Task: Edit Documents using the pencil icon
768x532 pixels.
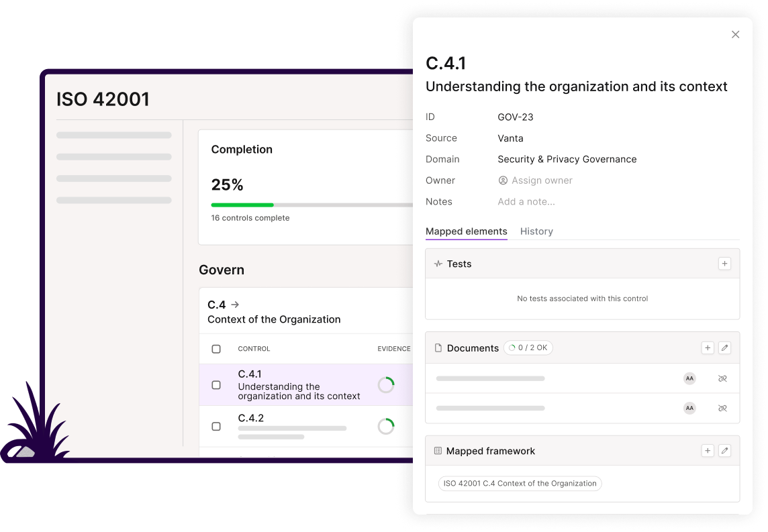Action: pyautogui.click(x=724, y=348)
